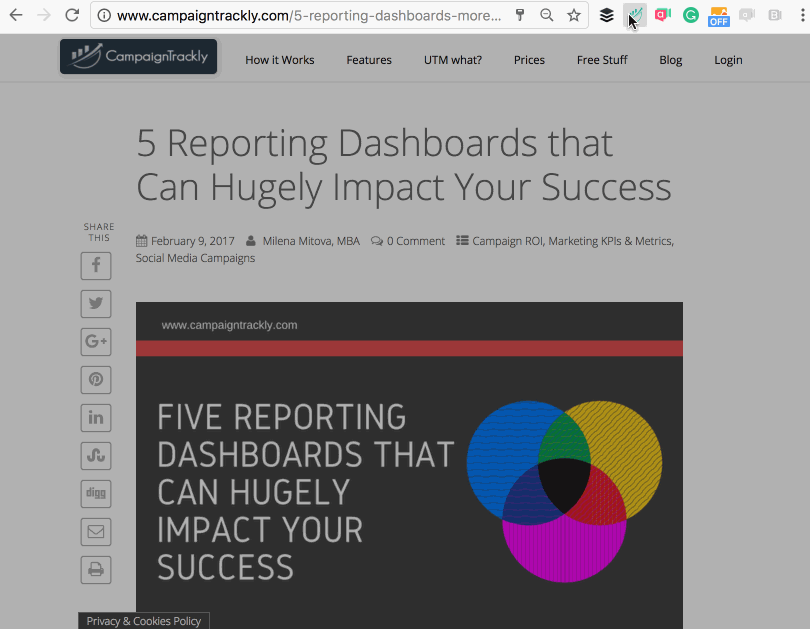The height and width of the screenshot is (629, 810).
Task: Open site info icon in address bar
Action: click(x=104, y=16)
